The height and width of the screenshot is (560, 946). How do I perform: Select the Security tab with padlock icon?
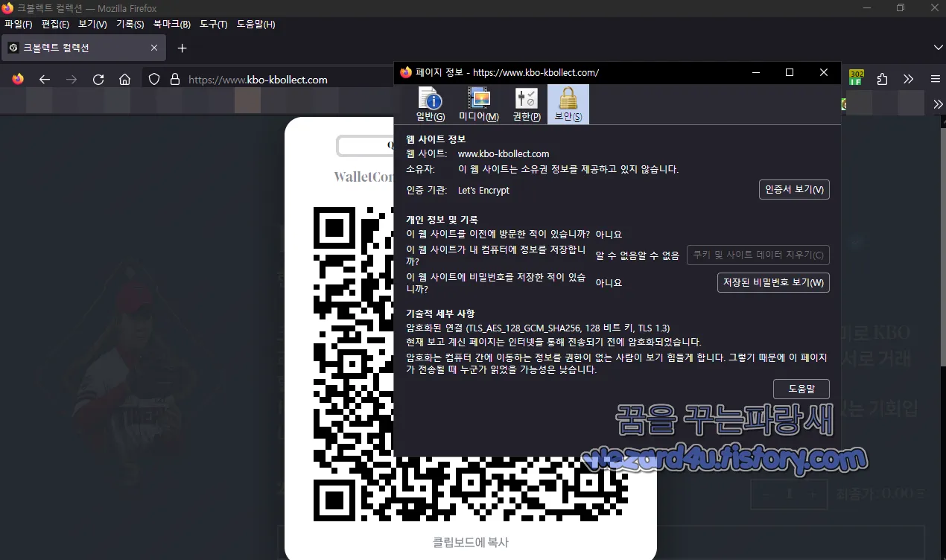tap(568, 104)
